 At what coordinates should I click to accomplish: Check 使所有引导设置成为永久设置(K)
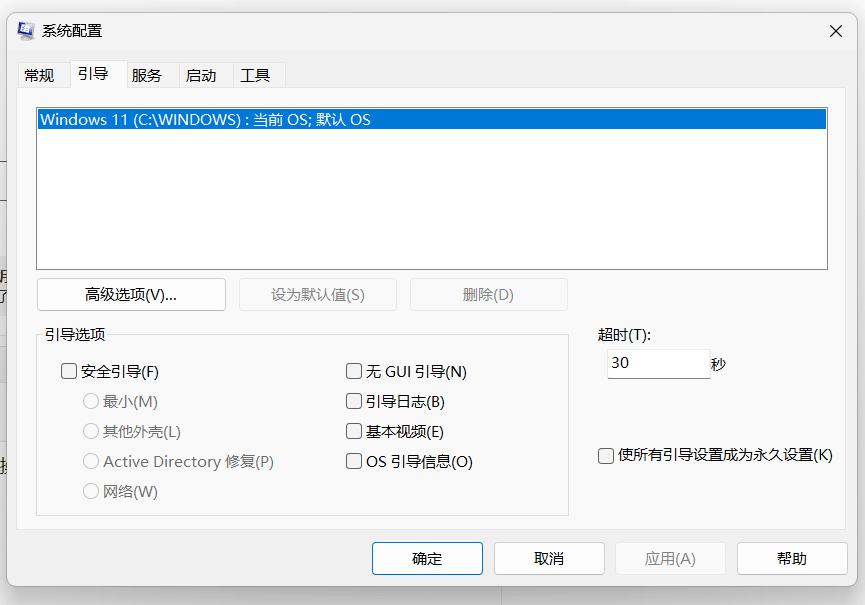coord(606,456)
